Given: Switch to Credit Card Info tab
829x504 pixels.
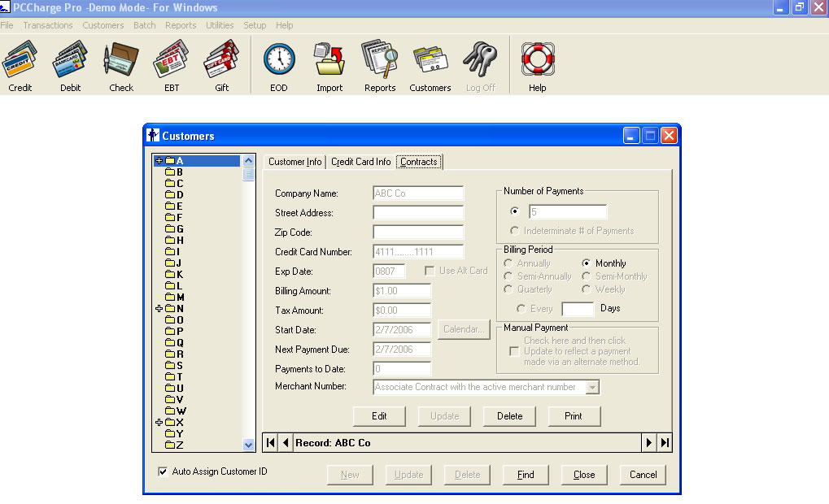Looking at the screenshot, I should [360, 162].
